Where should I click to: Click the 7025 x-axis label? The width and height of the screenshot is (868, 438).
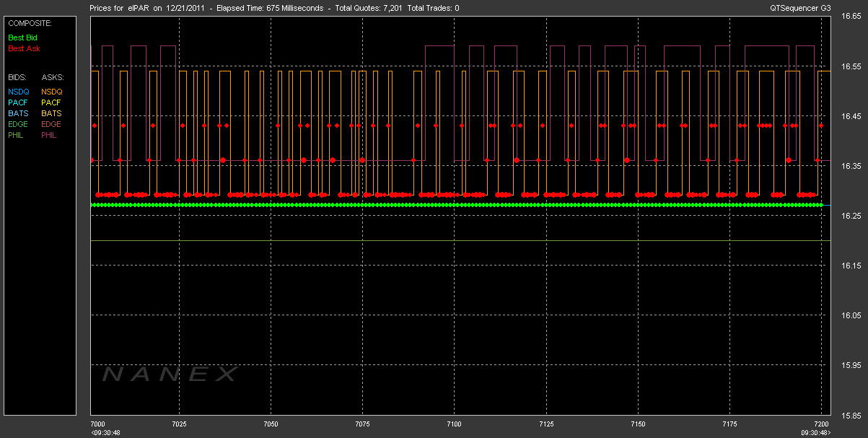tap(179, 423)
